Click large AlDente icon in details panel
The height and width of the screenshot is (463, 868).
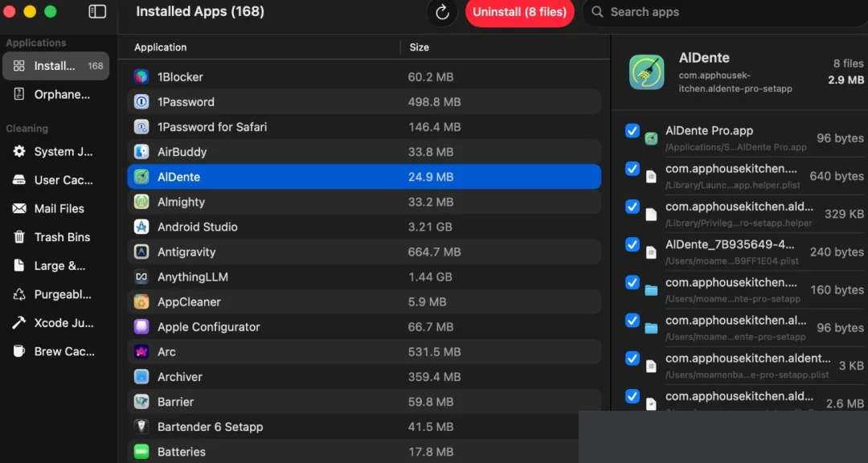(x=646, y=72)
